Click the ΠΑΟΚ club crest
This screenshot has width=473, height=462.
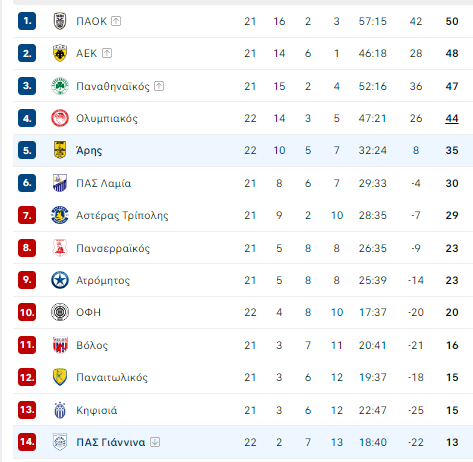coord(60,21)
